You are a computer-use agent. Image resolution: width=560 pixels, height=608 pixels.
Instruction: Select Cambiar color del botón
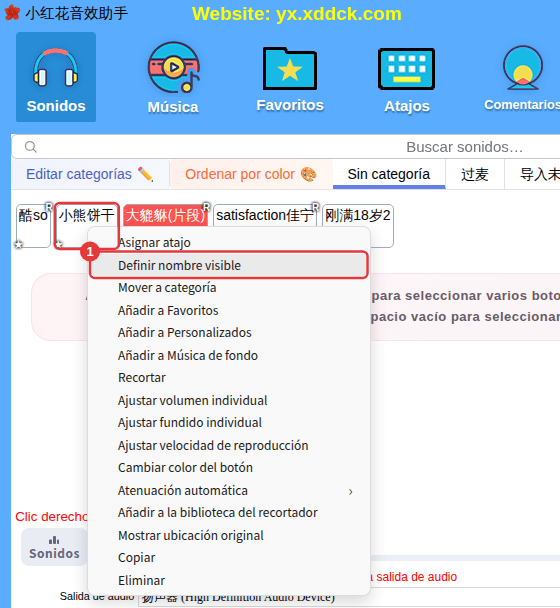[229, 468]
